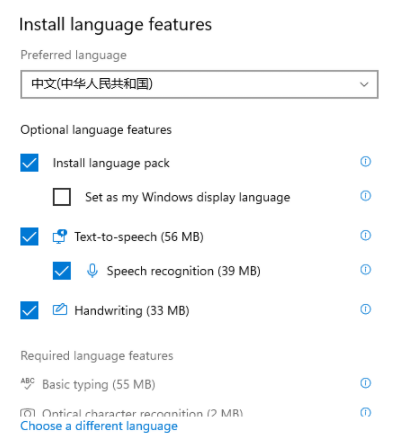
Task: Show info about Speech recognition feature
Action: [365, 269]
